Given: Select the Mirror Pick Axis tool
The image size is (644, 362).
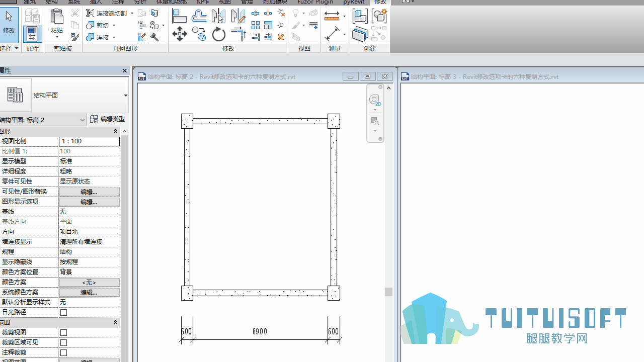Looking at the screenshot, I should [x=218, y=16].
